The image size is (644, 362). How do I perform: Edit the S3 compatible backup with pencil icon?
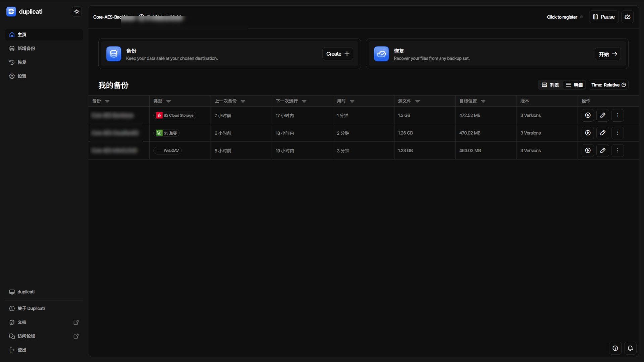coord(603,133)
